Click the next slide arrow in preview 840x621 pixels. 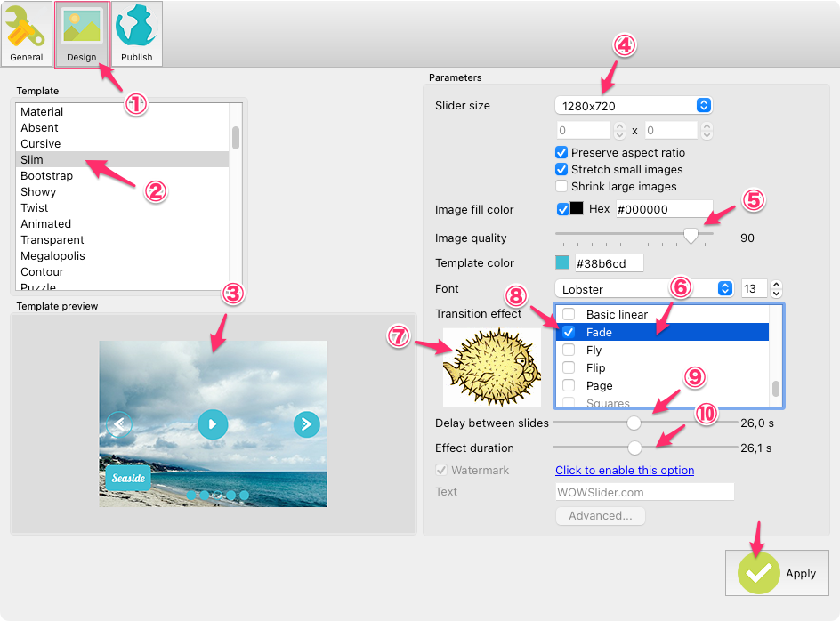coord(307,424)
